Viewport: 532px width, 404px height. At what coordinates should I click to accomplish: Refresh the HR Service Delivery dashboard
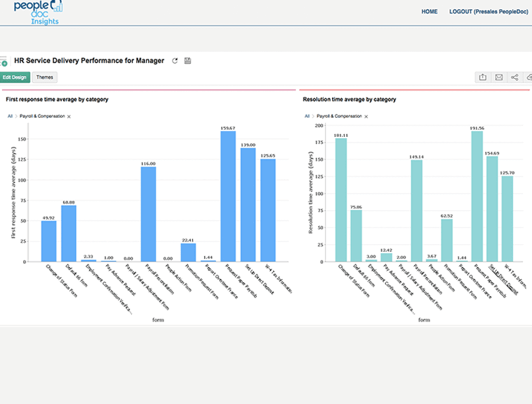click(175, 61)
